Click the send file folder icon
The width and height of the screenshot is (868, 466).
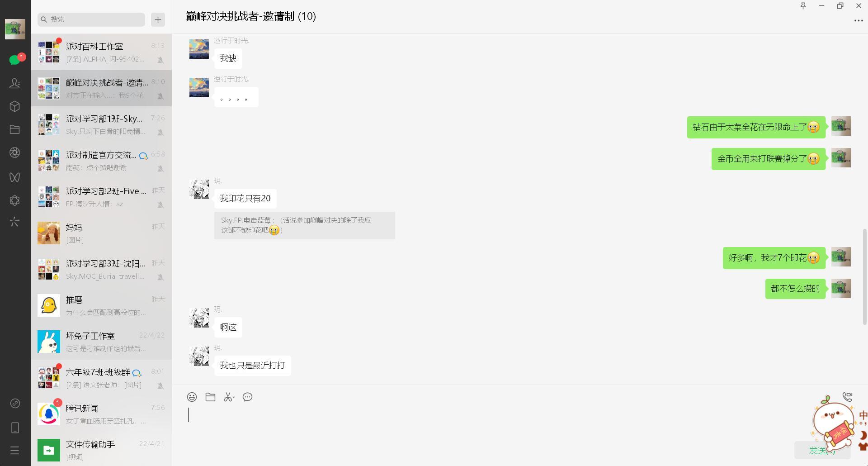[210, 397]
